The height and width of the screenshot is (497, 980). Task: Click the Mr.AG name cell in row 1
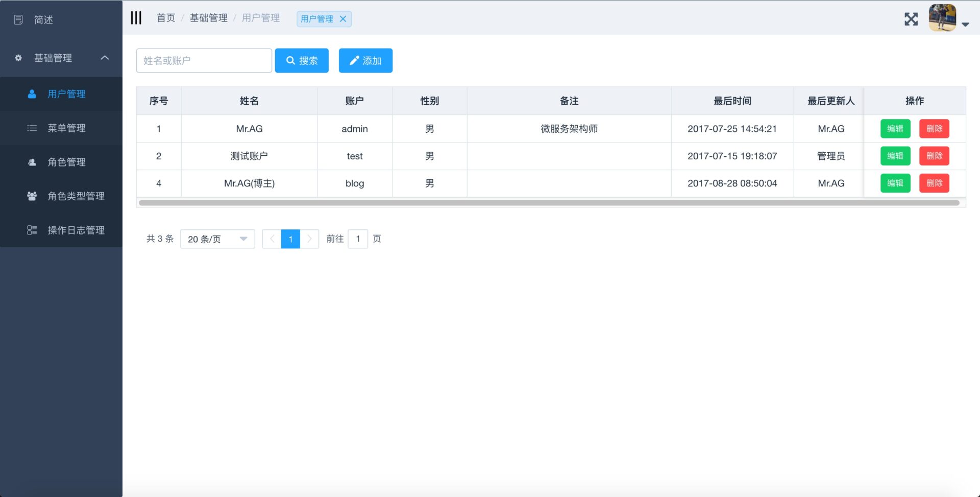249,129
